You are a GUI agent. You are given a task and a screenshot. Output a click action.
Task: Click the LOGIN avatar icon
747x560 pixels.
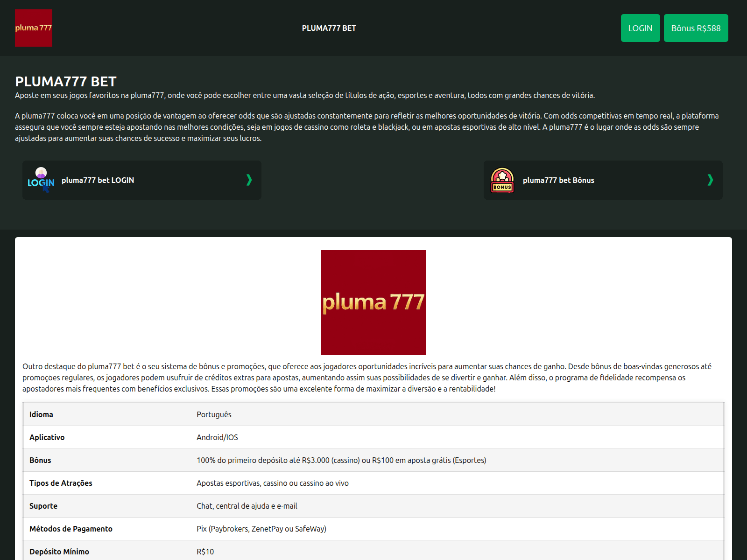click(41, 180)
